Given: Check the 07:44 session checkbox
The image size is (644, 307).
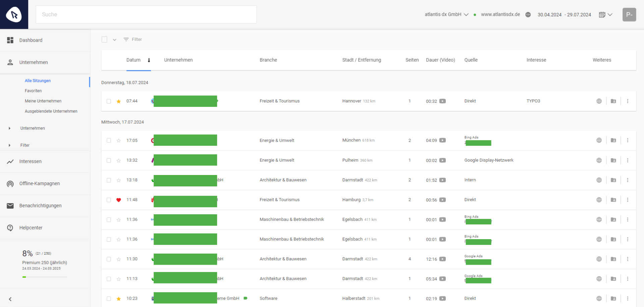Looking at the screenshot, I should click(x=109, y=101).
